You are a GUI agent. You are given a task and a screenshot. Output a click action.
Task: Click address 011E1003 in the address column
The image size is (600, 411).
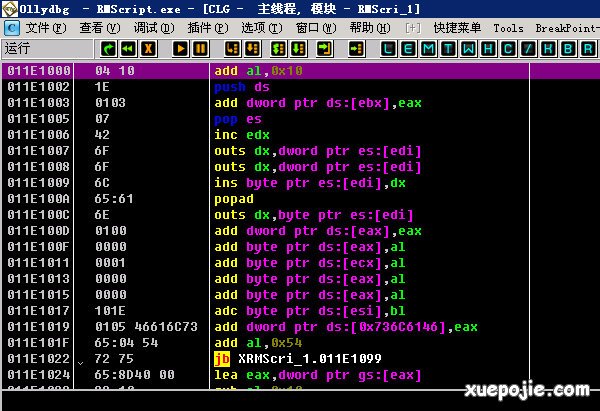[x=39, y=103]
